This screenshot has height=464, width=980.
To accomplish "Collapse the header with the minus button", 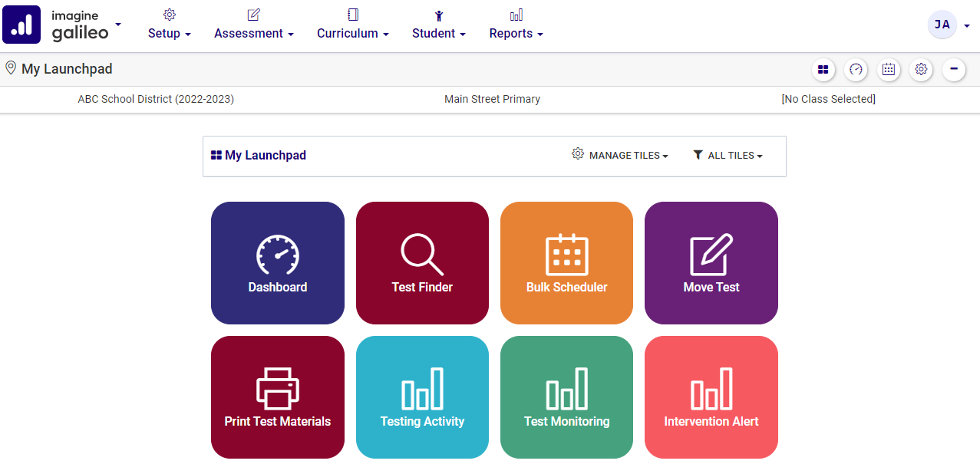I will click(x=954, y=70).
